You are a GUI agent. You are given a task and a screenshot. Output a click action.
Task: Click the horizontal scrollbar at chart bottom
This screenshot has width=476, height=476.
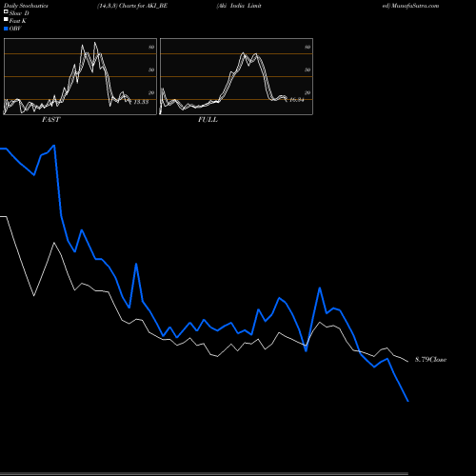pyautogui.click(x=204, y=473)
